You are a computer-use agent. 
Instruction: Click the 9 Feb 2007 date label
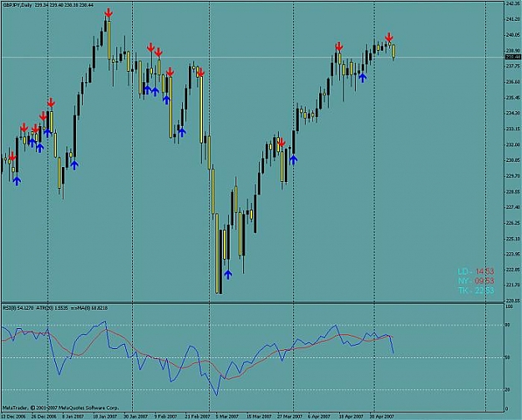(166, 417)
